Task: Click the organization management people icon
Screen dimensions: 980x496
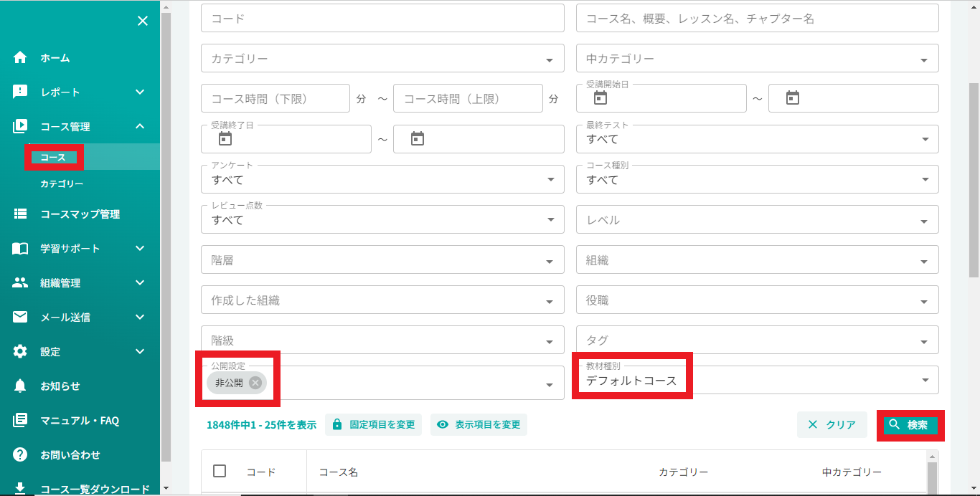Action: (20, 282)
